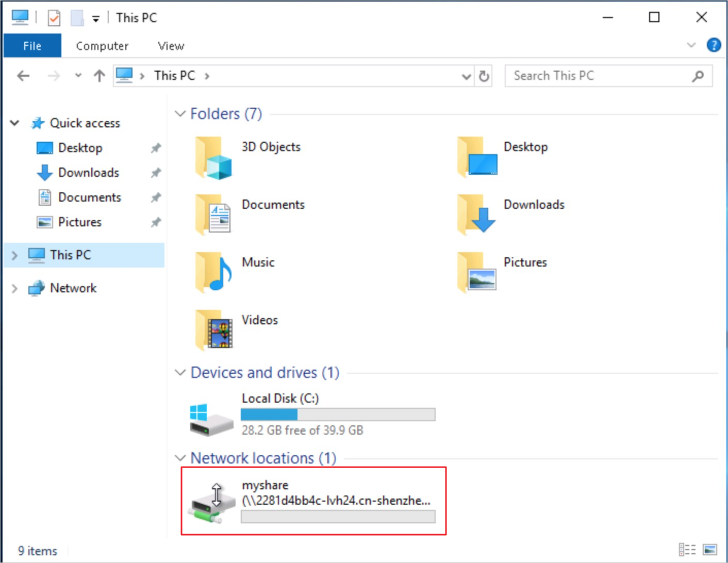Click This PC in the breadcrumb bar
728x563 pixels.
tap(174, 75)
